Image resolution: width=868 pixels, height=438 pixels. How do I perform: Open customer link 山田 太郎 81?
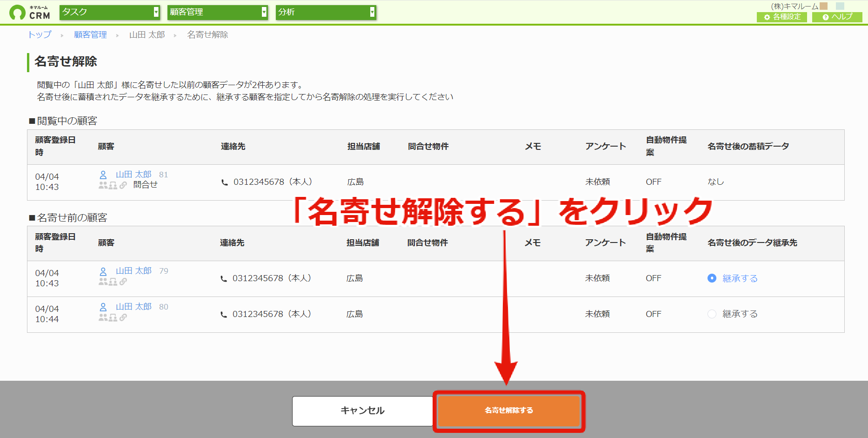pyautogui.click(x=134, y=174)
